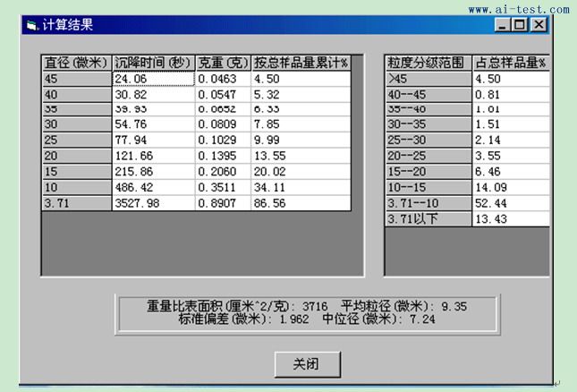Click the weight cell 0.8907
The height and width of the screenshot is (392, 577).
tap(223, 203)
